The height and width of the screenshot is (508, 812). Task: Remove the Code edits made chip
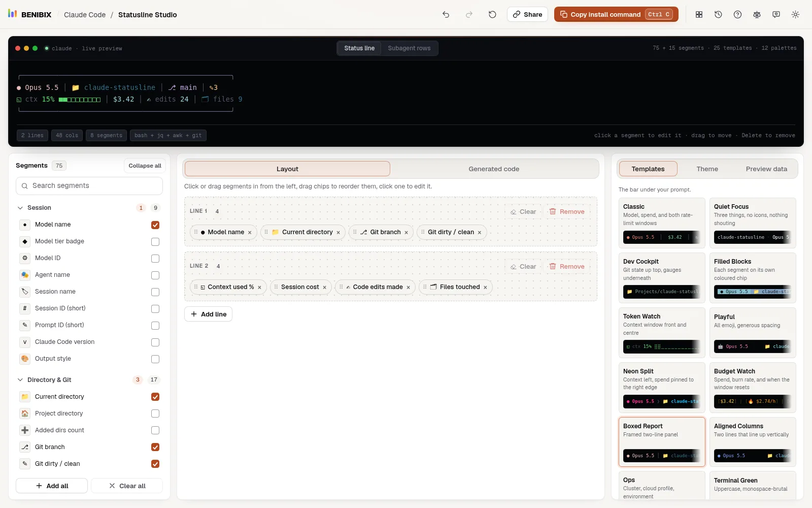click(x=408, y=288)
